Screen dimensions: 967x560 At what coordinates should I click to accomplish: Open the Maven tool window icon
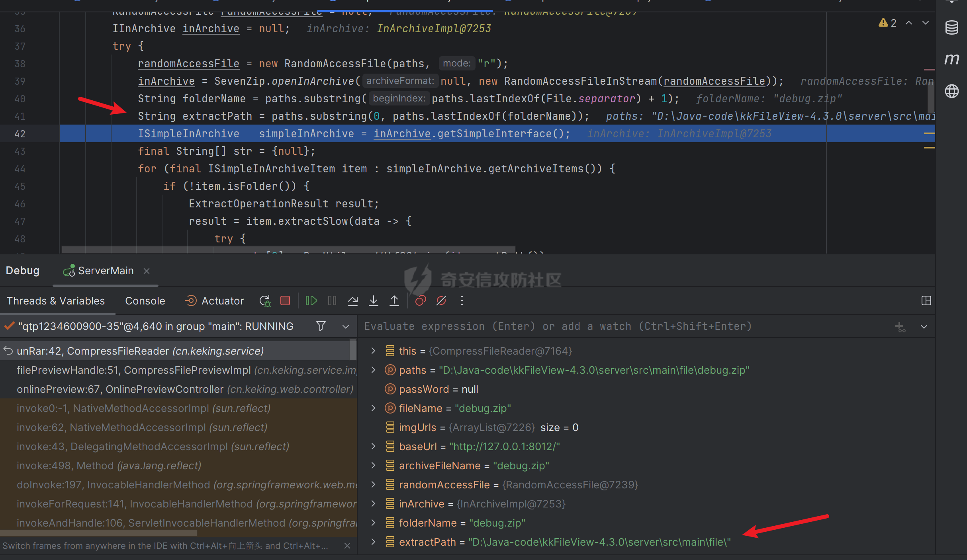952,59
